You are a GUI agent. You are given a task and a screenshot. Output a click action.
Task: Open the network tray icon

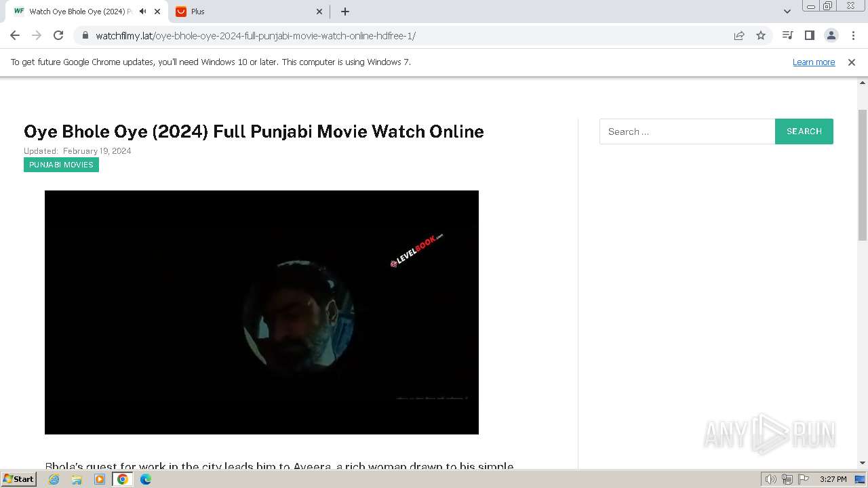[787, 479]
